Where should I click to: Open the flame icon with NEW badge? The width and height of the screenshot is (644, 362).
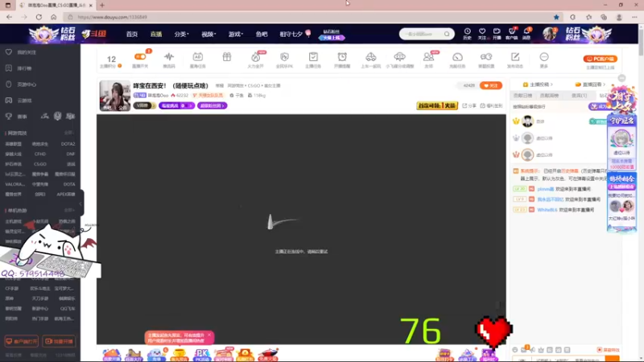(x=255, y=56)
